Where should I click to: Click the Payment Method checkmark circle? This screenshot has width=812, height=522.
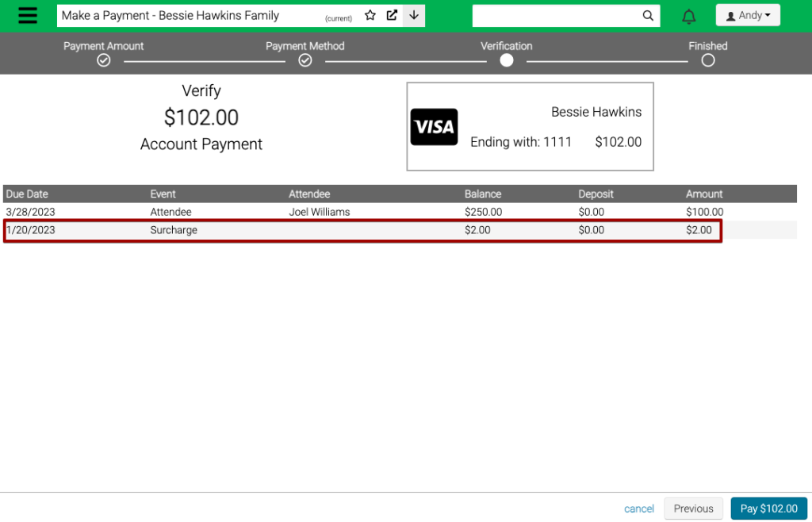point(305,59)
